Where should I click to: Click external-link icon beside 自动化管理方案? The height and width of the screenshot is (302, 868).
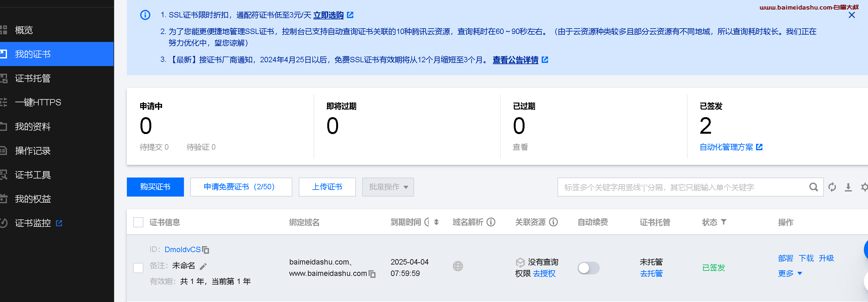click(759, 147)
